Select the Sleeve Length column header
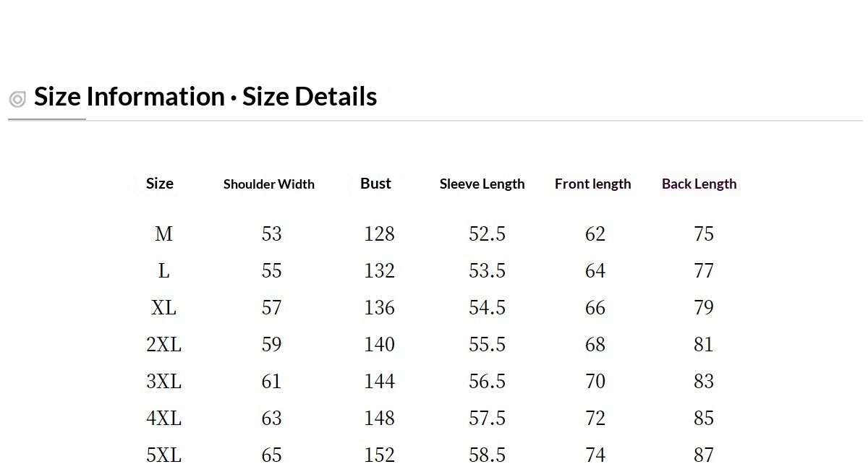This screenshot has width=868, height=472. (482, 184)
